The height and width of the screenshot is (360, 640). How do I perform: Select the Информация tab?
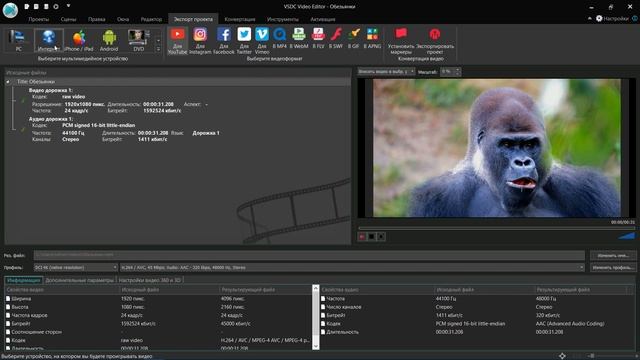tap(24, 280)
